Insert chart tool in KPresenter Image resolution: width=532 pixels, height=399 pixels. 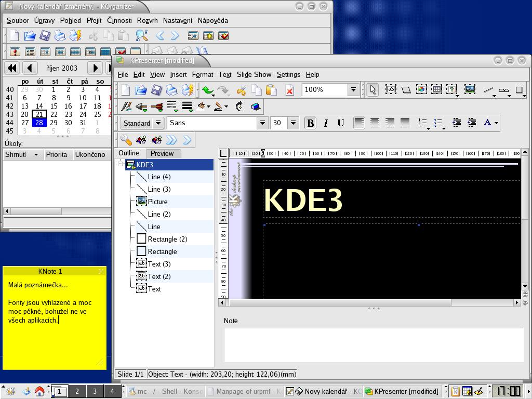coord(421,89)
